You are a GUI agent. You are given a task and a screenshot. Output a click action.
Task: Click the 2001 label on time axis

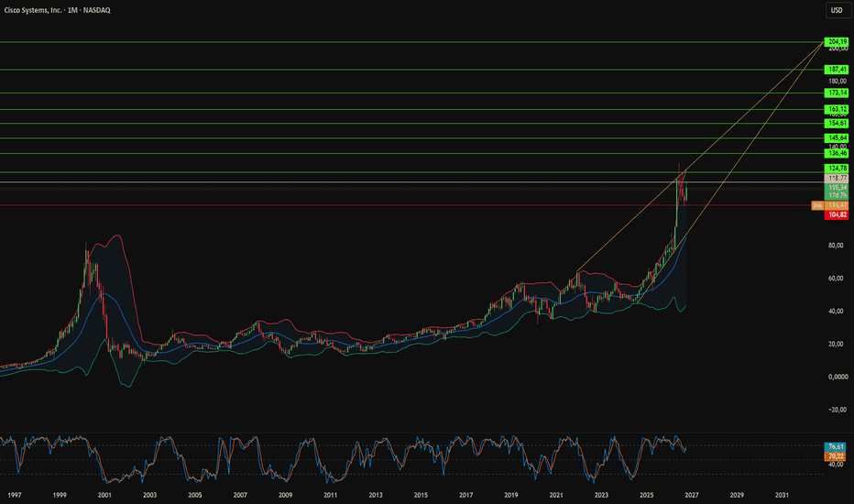104,495
